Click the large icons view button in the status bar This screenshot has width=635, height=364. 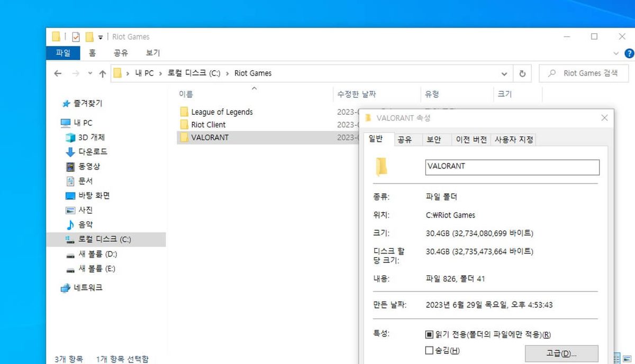click(x=628, y=358)
